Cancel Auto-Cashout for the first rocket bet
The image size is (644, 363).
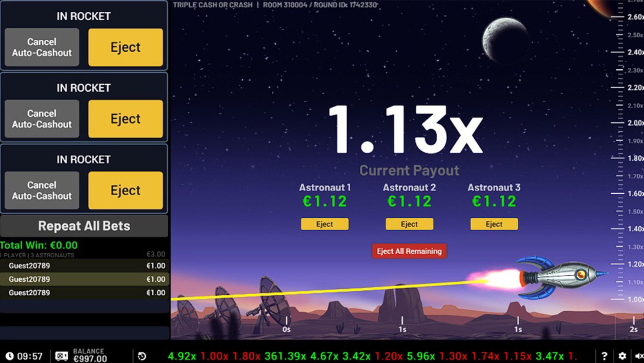tap(42, 47)
